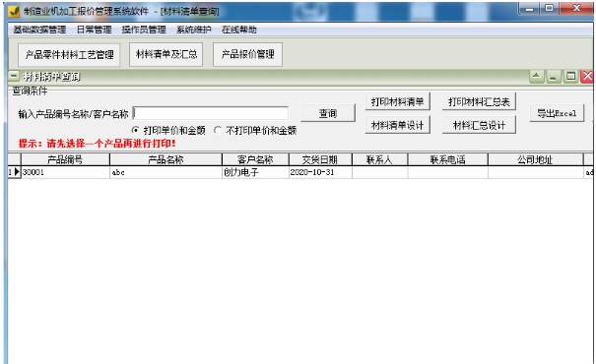
Task: Select row 1 via its row indicator arrow
Action: tap(15, 172)
